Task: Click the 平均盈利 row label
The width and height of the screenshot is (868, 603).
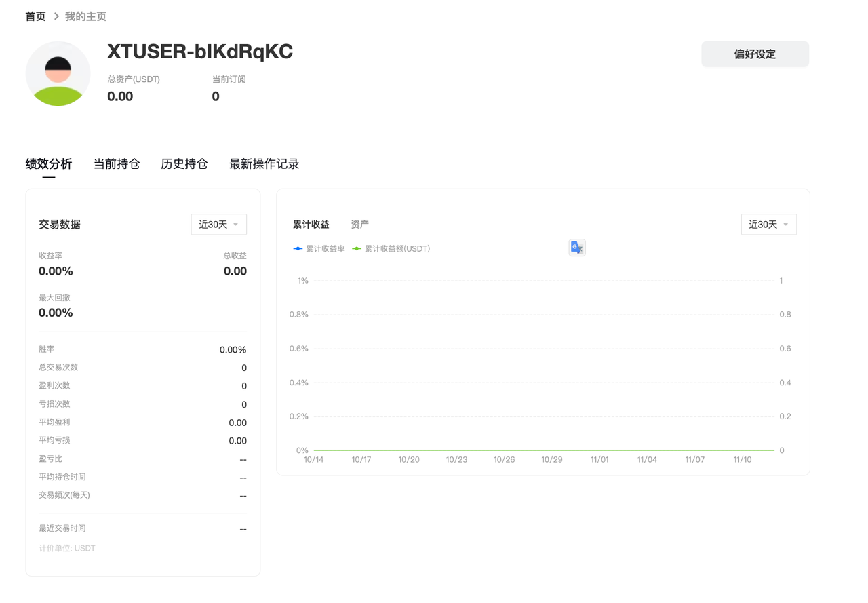Action: coord(54,423)
